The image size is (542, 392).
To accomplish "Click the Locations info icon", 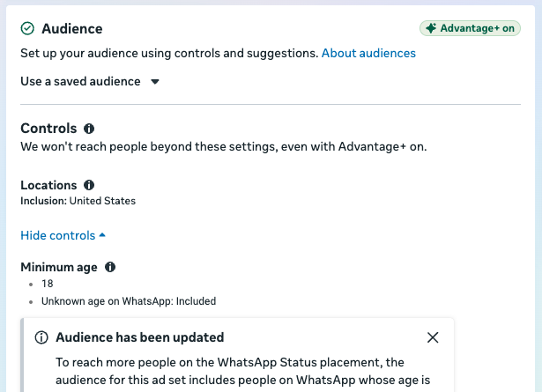I will point(89,185).
